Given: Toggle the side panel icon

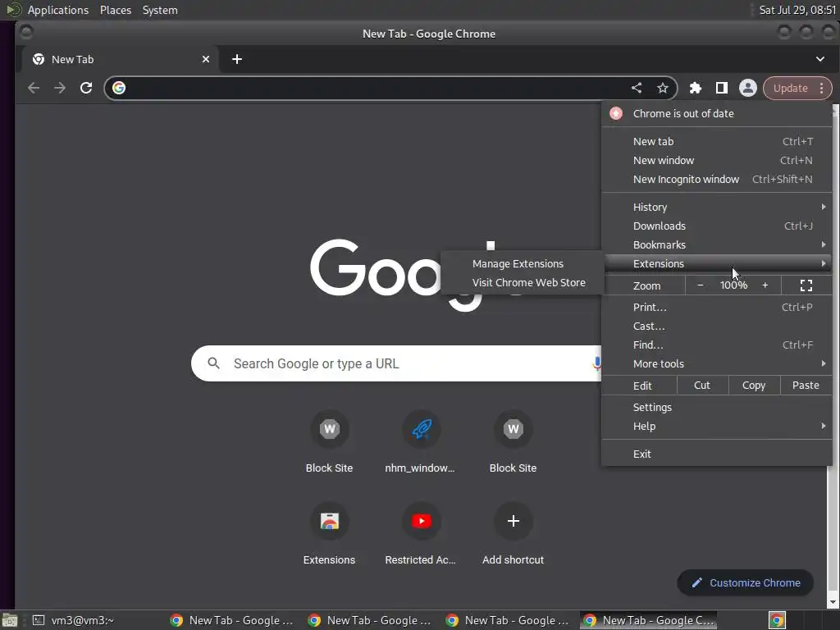Looking at the screenshot, I should pos(722,88).
